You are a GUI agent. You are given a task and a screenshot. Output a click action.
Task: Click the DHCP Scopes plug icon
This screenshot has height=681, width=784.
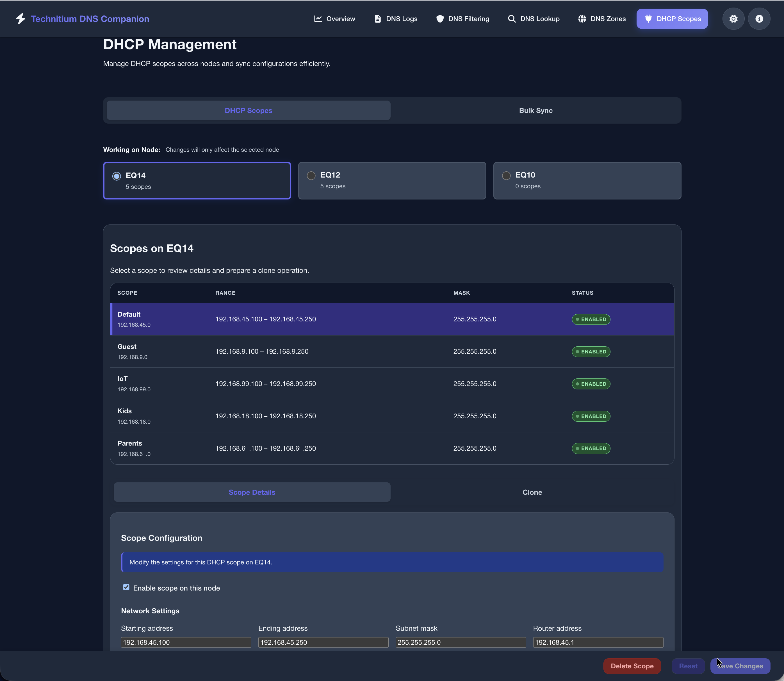(x=649, y=18)
